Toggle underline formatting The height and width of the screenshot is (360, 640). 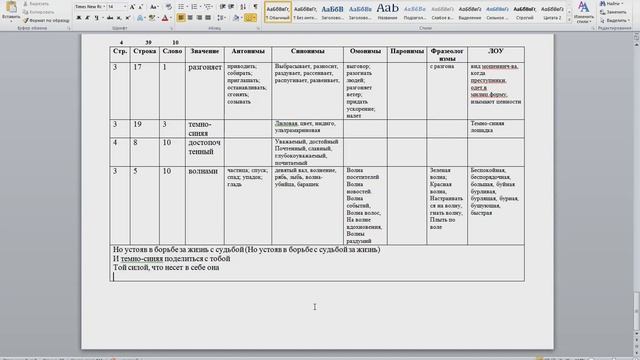tap(96, 18)
